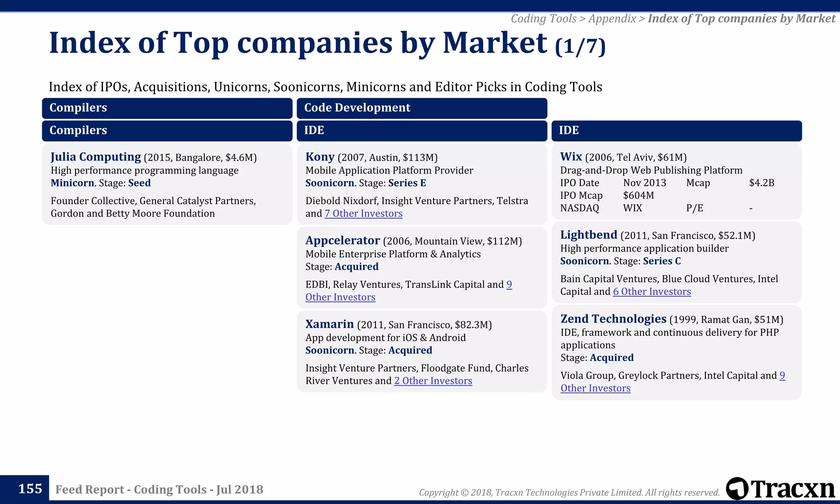The width and height of the screenshot is (840, 504).
Task: Click Lightbend's High performance application builder text
Action: coord(644,249)
